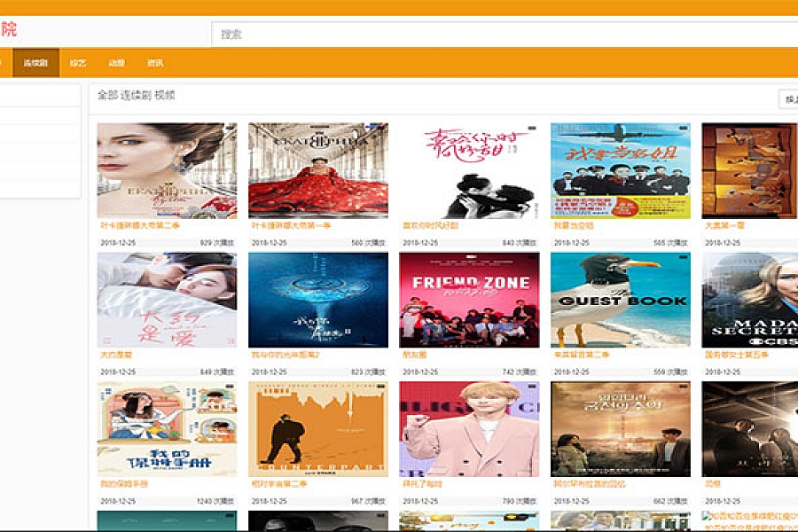
Task: Click the 全部 连续剧 视频 heading
Action: (x=137, y=95)
